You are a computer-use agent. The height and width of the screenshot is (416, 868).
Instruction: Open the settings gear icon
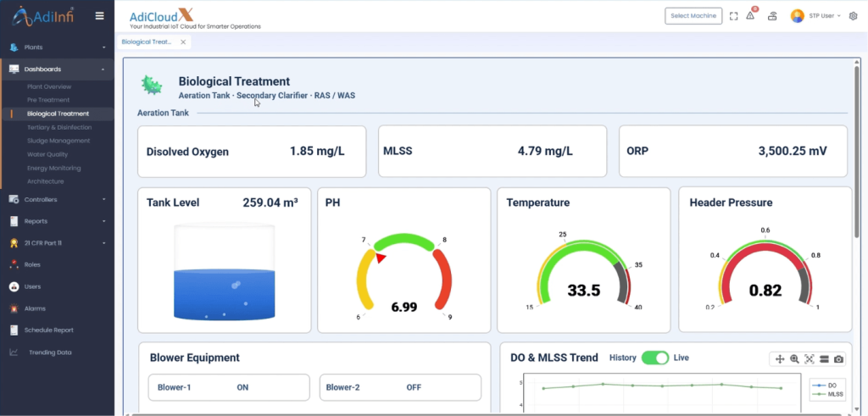pos(853,16)
